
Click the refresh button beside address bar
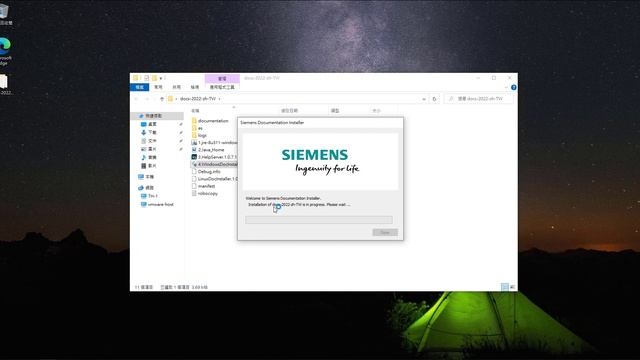(434, 99)
